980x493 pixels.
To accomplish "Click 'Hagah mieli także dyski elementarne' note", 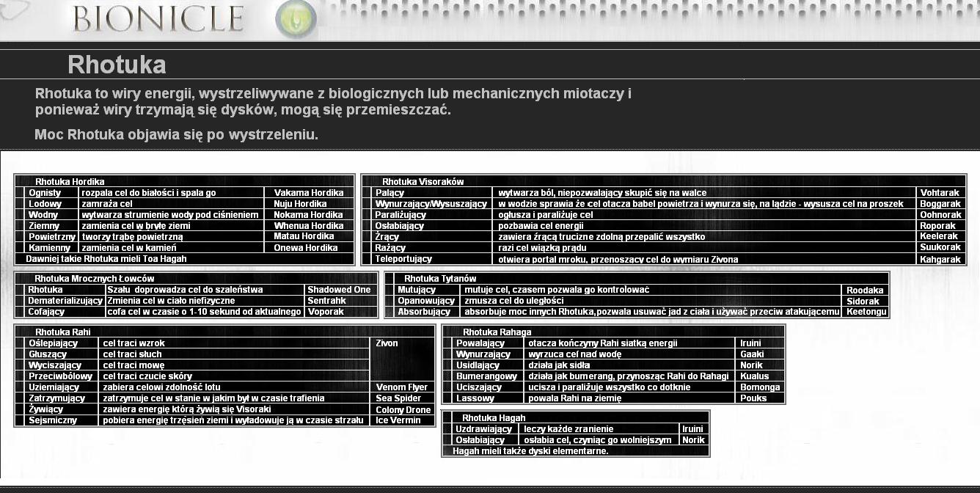I will [x=530, y=451].
